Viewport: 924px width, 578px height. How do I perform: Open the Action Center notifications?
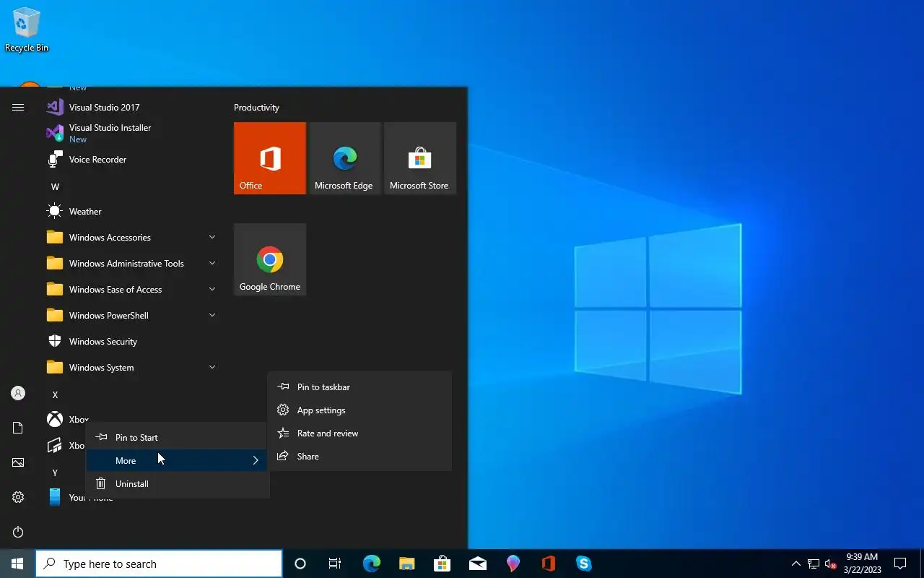point(900,564)
